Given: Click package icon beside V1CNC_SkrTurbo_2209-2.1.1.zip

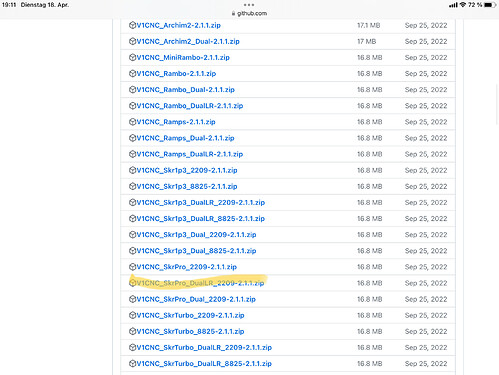Looking at the screenshot, I should pos(132,315).
